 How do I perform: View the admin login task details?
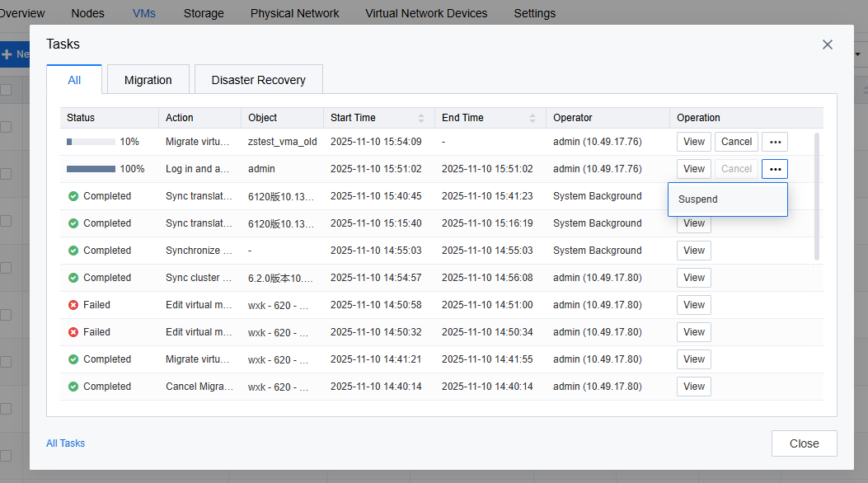(x=693, y=169)
